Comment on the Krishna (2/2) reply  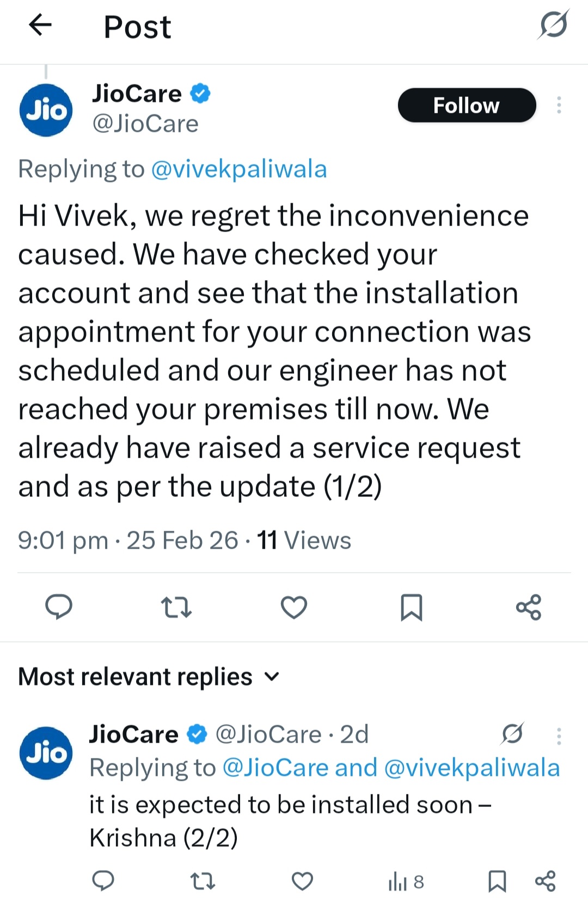(103, 880)
